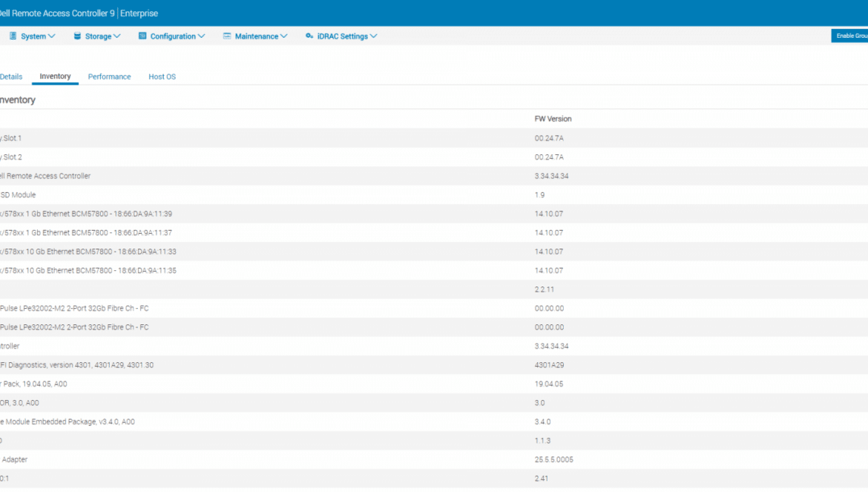Select the BCM57800 18:66:DA:9A:11:39 entry
Image resolution: width=868 pixels, height=492 pixels.
coord(86,214)
